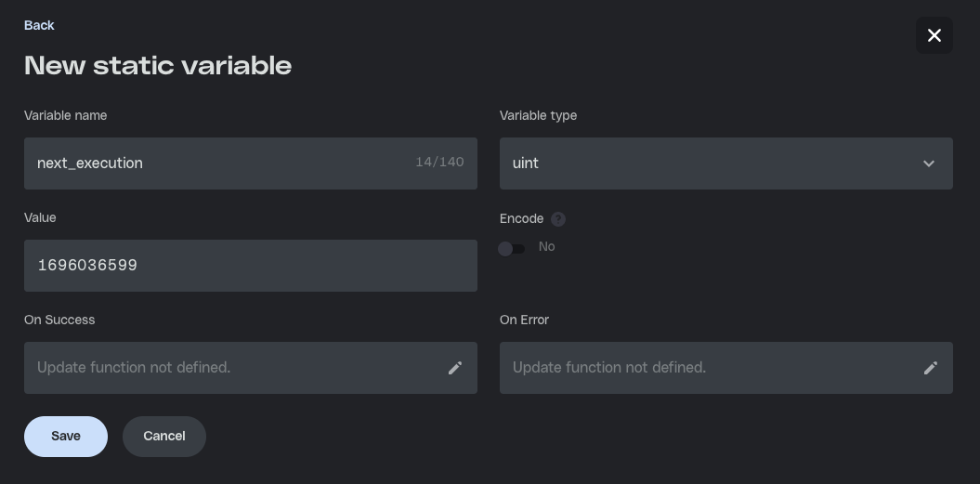Go Back to the previous screen
980x484 pixels.
39,25
